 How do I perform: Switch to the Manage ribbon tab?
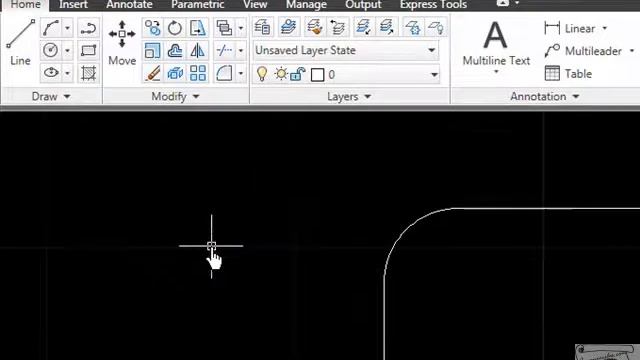tap(306, 5)
